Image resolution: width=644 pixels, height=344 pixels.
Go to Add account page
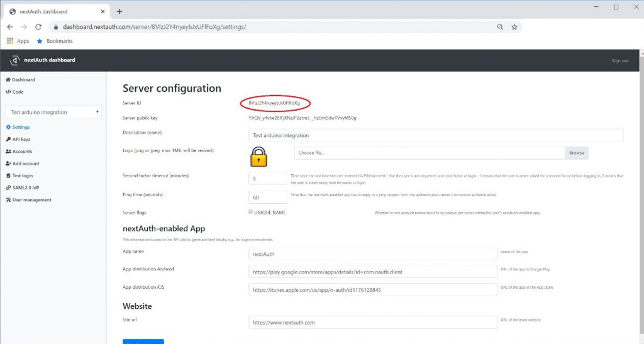point(26,164)
